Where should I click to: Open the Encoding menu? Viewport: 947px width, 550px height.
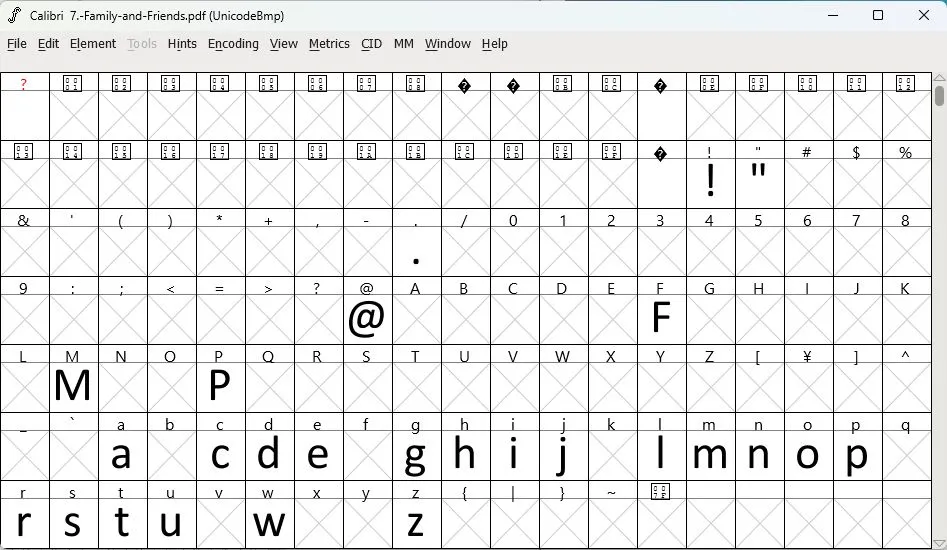tap(233, 43)
